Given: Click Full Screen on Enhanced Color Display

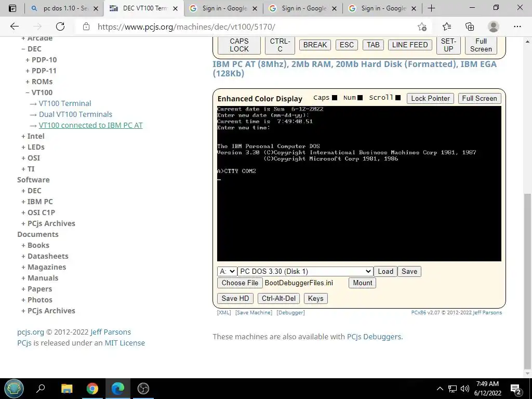Looking at the screenshot, I should point(480,98).
